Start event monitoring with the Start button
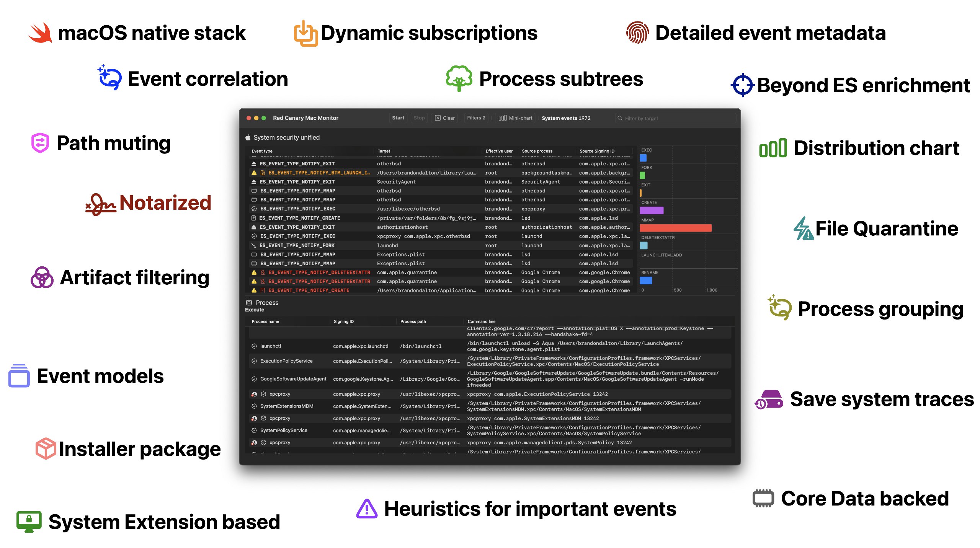This screenshot has height=548, width=980. pyautogui.click(x=398, y=118)
